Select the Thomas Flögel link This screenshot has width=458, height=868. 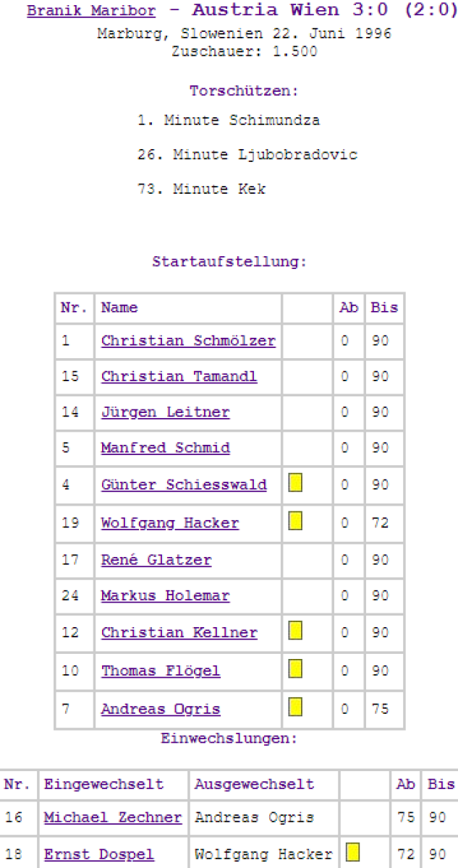[161, 671]
